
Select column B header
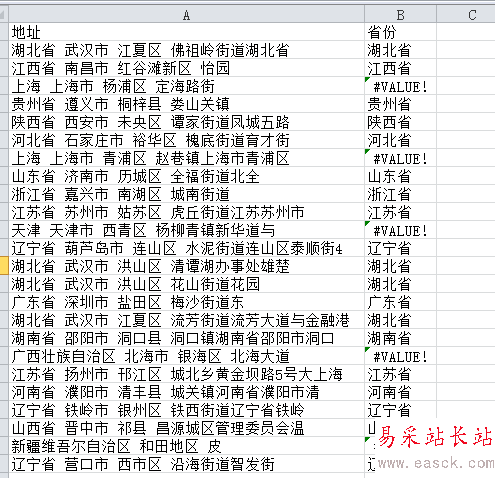pos(400,15)
